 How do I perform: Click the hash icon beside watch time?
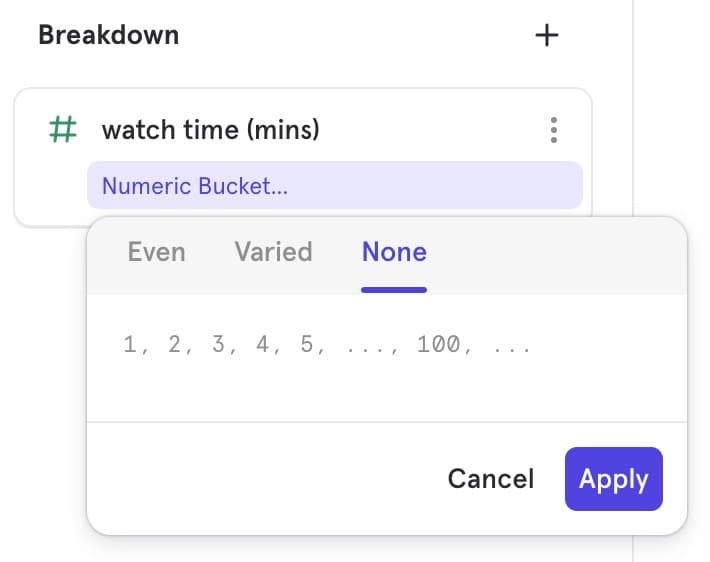point(63,129)
